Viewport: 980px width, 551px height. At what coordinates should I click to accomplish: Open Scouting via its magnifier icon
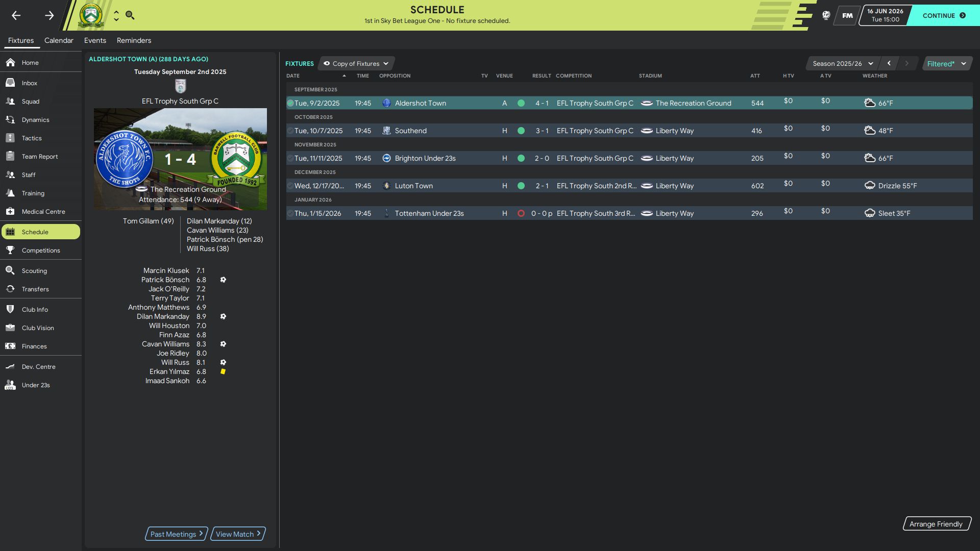(10, 270)
